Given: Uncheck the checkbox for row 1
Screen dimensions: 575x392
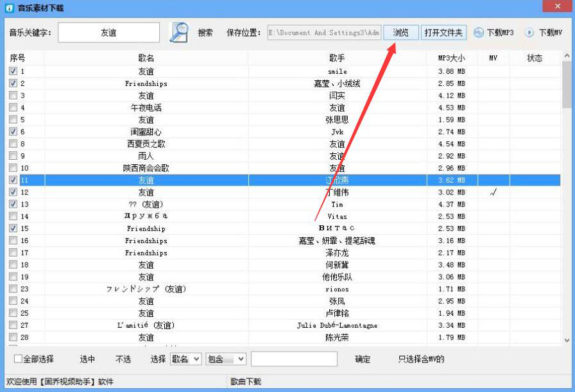Looking at the screenshot, I should pyautogui.click(x=13, y=71).
